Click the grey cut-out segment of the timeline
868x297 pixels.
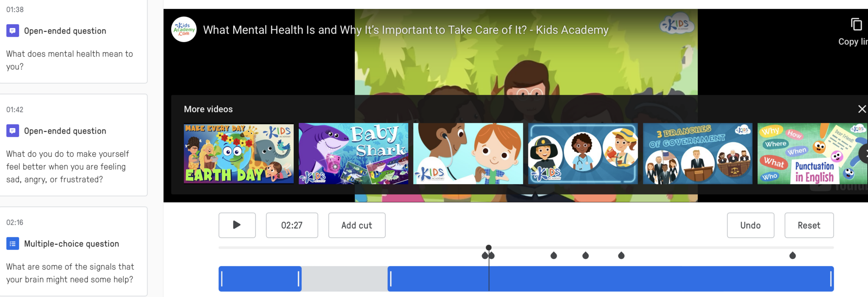click(x=345, y=279)
